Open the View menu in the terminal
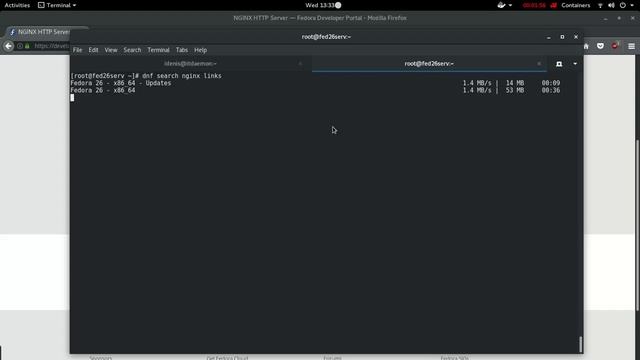Viewport: 640px width, 360px height. click(x=111, y=50)
